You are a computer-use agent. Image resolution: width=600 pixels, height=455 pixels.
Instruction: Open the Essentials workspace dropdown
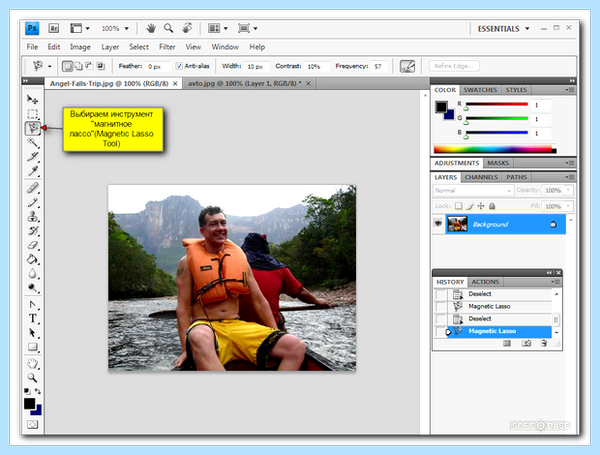coord(503,29)
